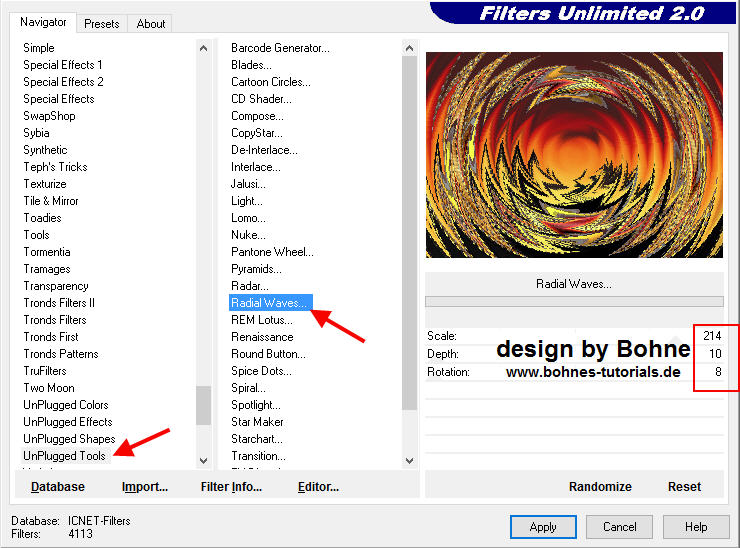This screenshot has width=740, height=548.
Task: Open the filter Editor...
Action: click(x=318, y=487)
